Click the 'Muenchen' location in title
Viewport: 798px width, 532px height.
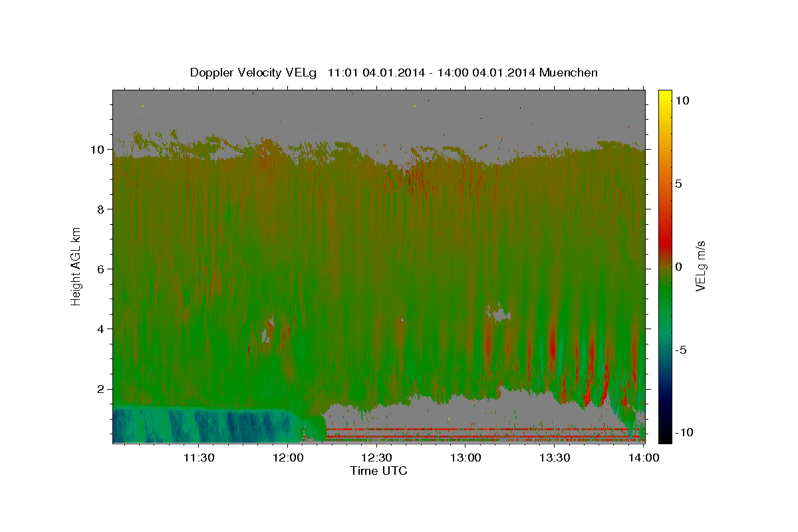(569, 72)
